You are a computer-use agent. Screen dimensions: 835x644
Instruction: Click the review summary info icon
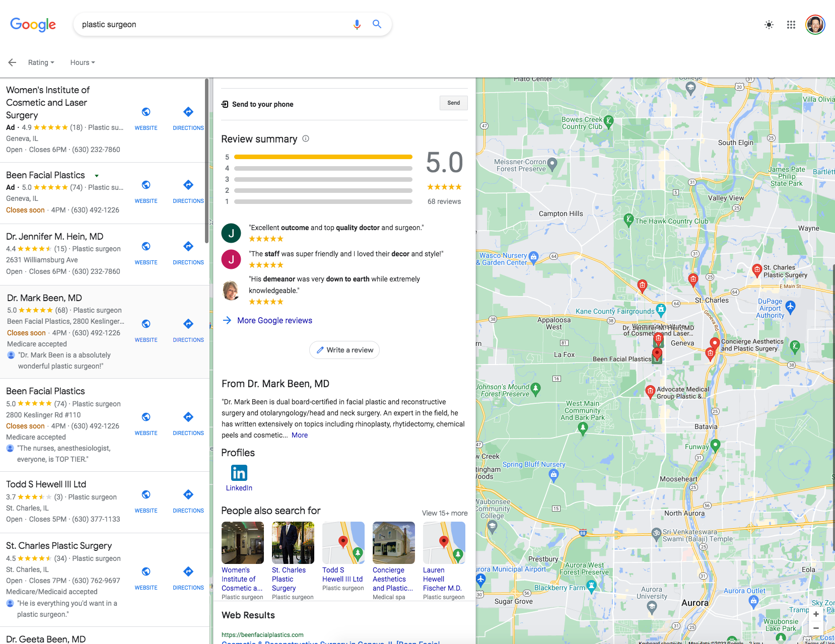[x=306, y=138]
